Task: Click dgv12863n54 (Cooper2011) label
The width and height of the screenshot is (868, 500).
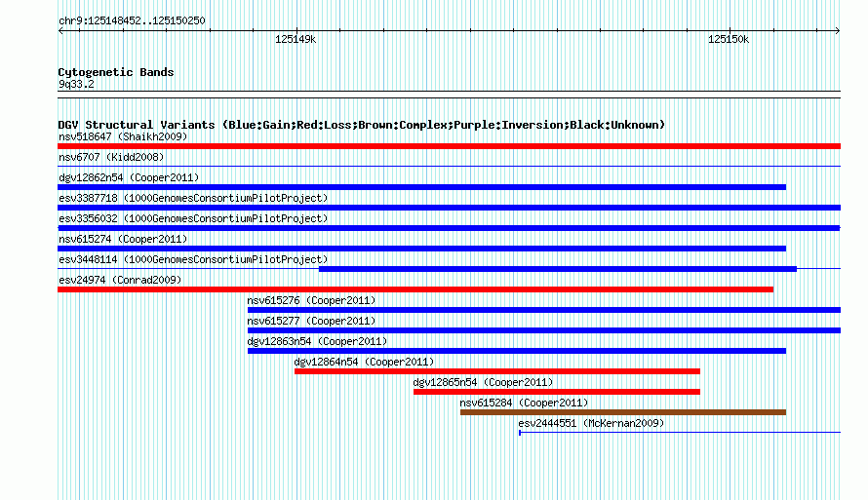Action: tap(317, 341)
